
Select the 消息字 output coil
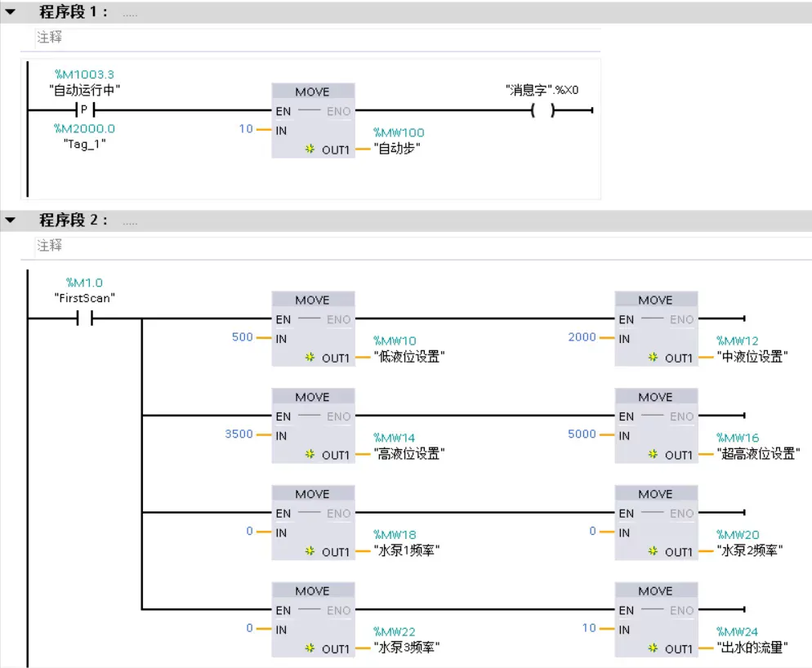point(542,110)
